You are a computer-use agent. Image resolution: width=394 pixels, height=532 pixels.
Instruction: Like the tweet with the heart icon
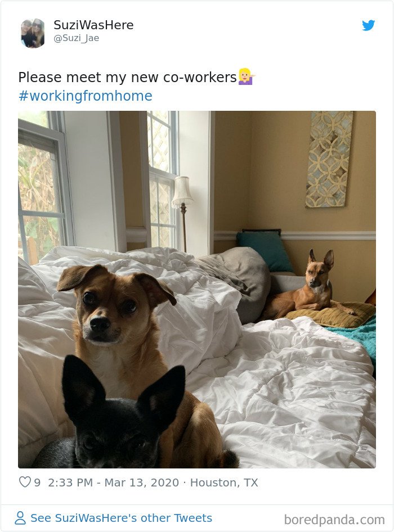25,482
